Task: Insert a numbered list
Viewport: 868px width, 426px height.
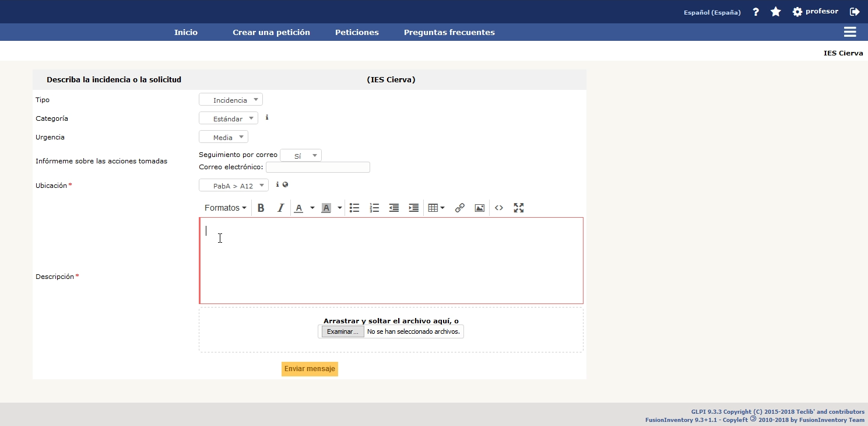Action: point(374,208)
